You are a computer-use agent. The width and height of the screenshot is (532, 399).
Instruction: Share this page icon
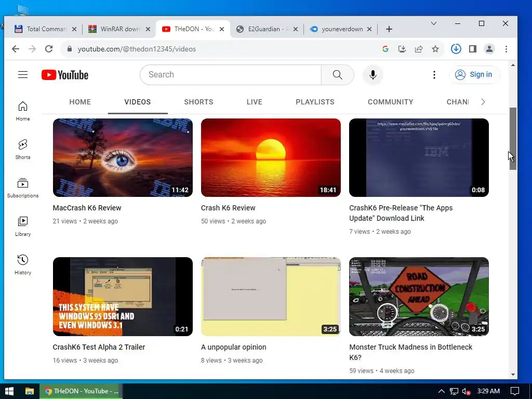coord(419,49)
